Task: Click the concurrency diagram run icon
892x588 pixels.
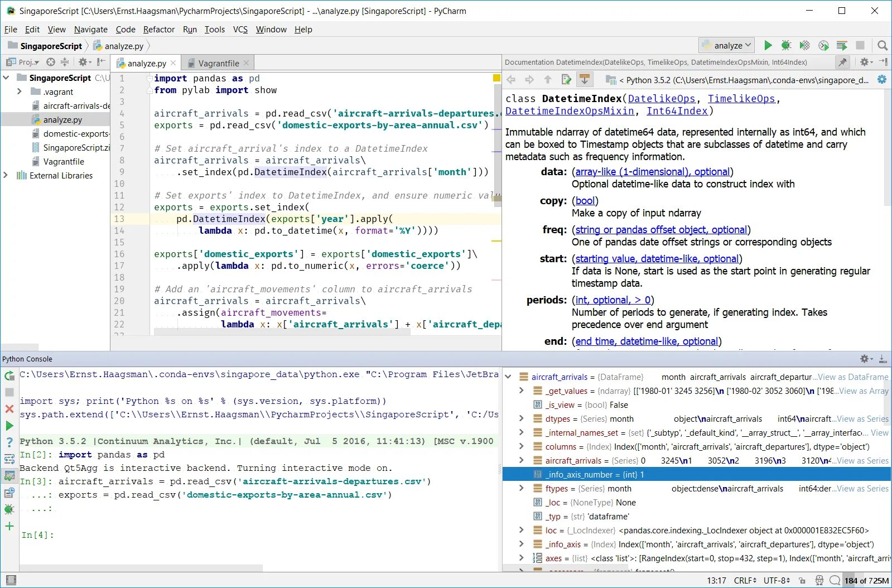Action: (842, 45)
